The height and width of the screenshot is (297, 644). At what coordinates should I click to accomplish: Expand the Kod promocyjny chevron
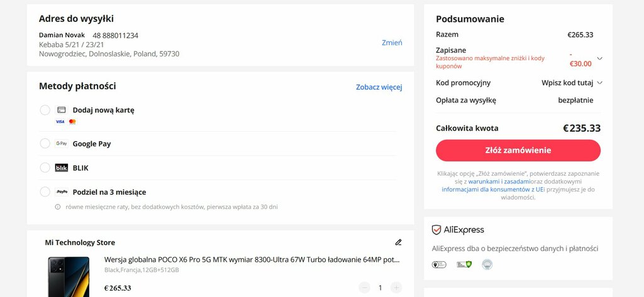599,83
